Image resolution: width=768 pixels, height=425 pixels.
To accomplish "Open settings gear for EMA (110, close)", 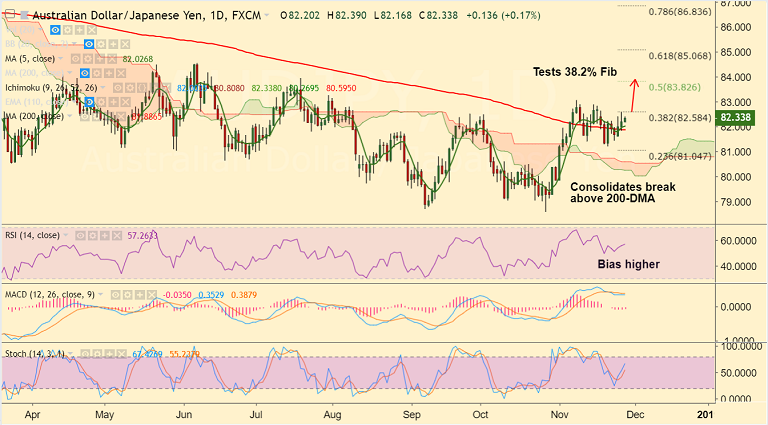I will [101, 102].
